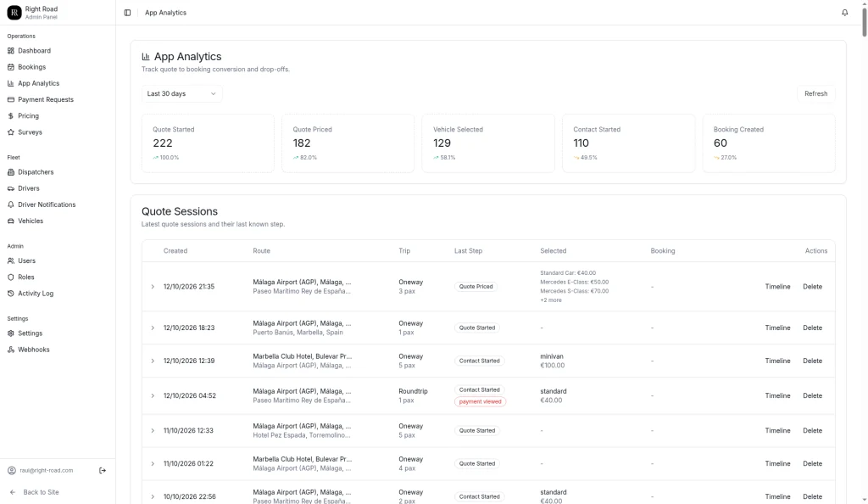The height and width of the screenshot is (504, 868).
Task: Click the Vehicle Selected count 129
Action: click(x=442, y=143)
